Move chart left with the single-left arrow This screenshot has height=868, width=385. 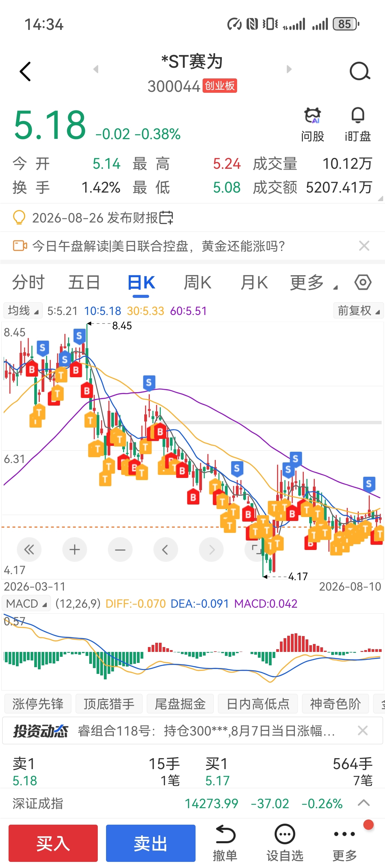click(166, 550)
